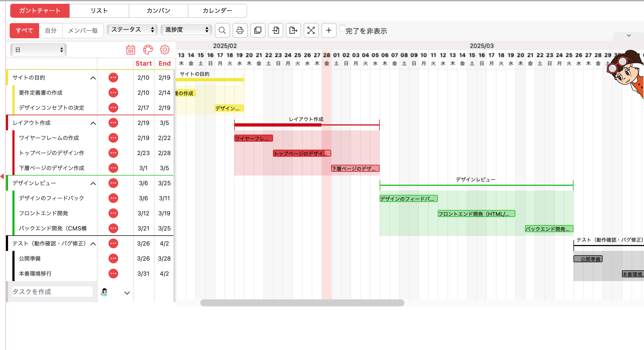
Task: Collapse the レイアウト作成 task group
Action: pyautogui.click(x=93, y=123)
